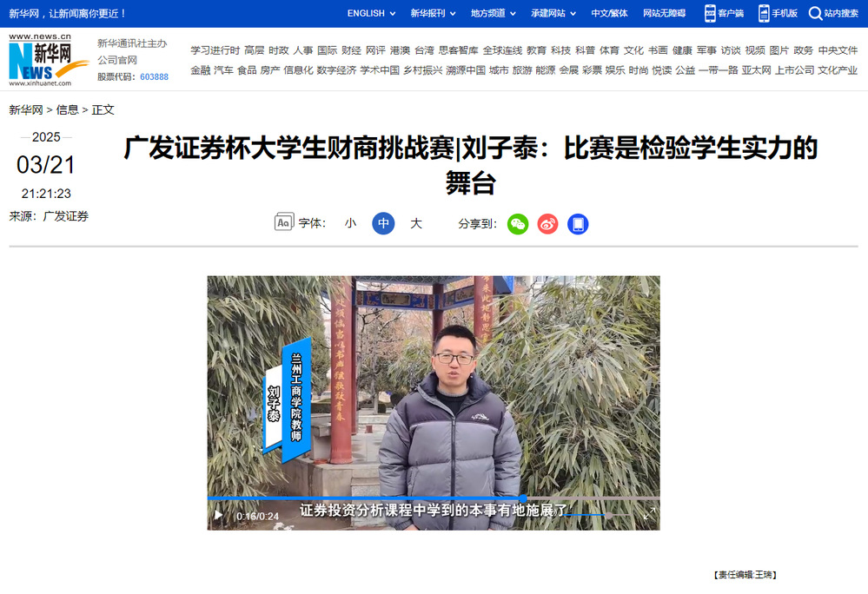Expand the 地方频道 dropdown menu
The width and height of the screenshot is (868, 594).
click(x=494, y=13)
